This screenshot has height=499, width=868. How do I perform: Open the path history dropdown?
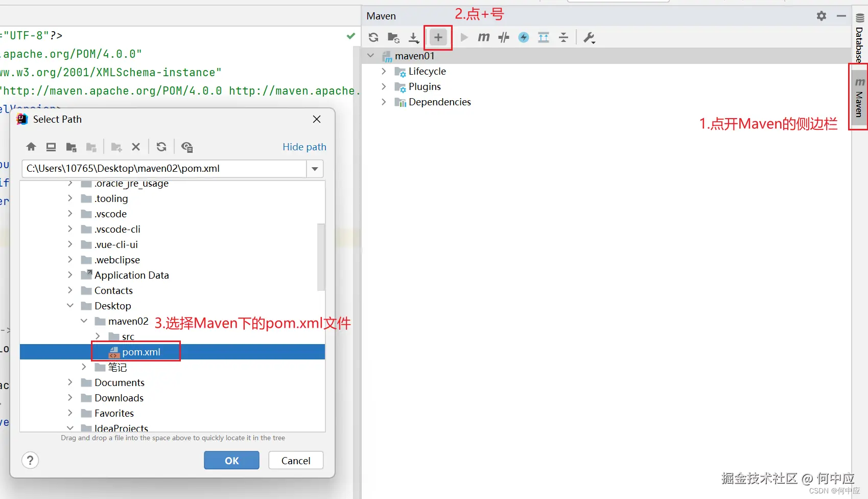point(315,169)
